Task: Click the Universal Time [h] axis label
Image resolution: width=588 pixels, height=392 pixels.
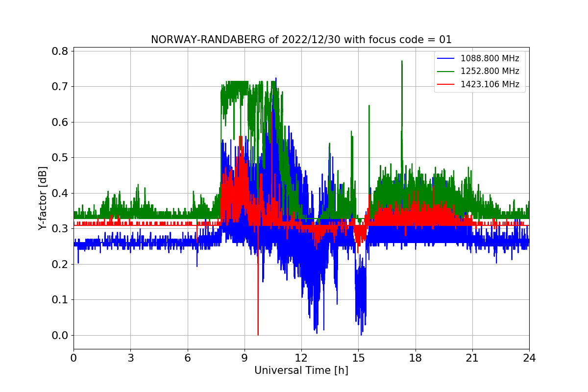Action: pos(301,370)
